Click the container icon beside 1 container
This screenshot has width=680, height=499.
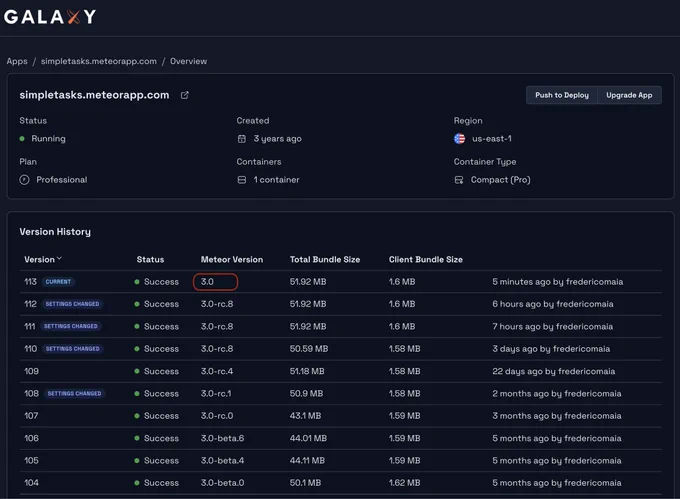(x=242, y=179)
